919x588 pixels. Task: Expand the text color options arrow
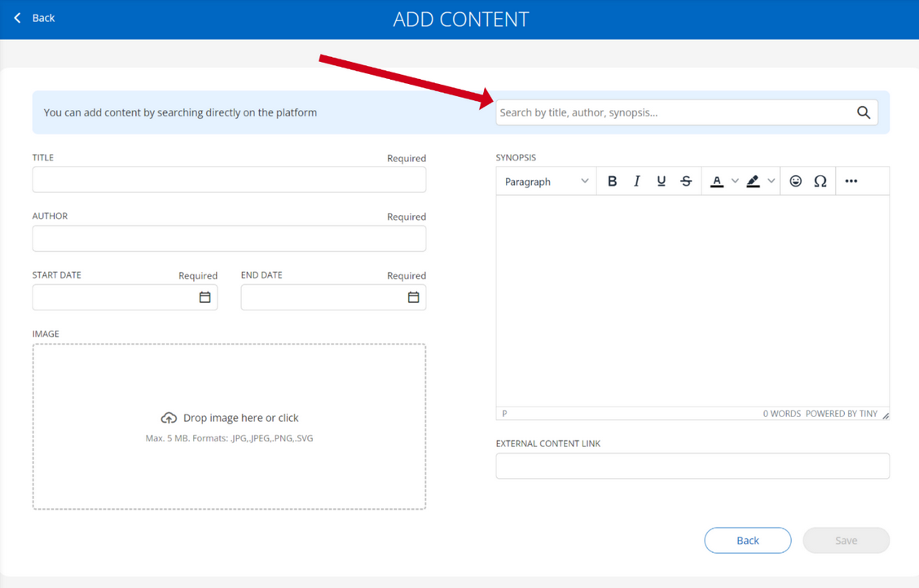pos(734,182)
